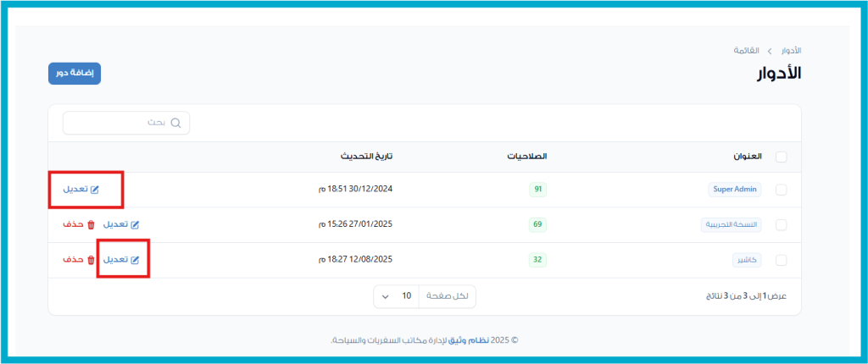Screen dimensions: 868x364
Task: Click the 91 permissions badge for Super Admin
Action: [537, 190]
